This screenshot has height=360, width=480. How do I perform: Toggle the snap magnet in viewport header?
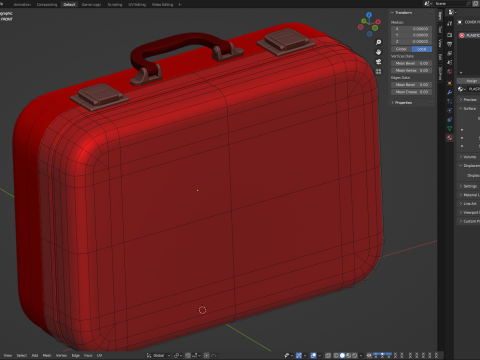pyautogui.click(x=188, y=356)
